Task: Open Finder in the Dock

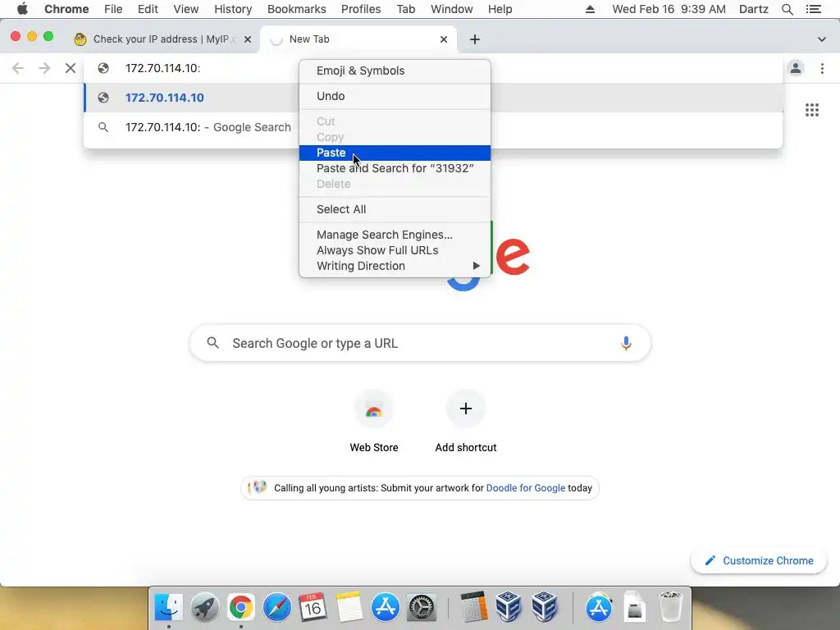Action: (169, 608)
